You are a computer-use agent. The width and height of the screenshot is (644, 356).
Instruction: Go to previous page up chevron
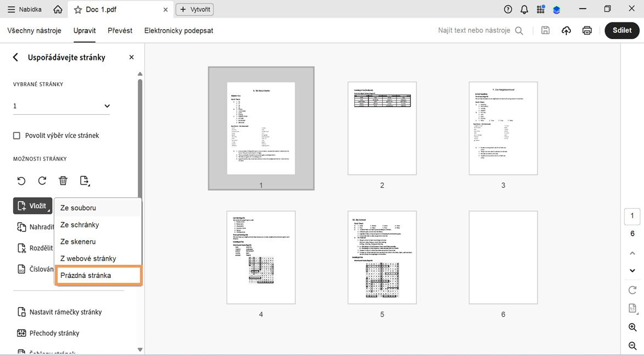pyautogui.click(x=632, y=253)
